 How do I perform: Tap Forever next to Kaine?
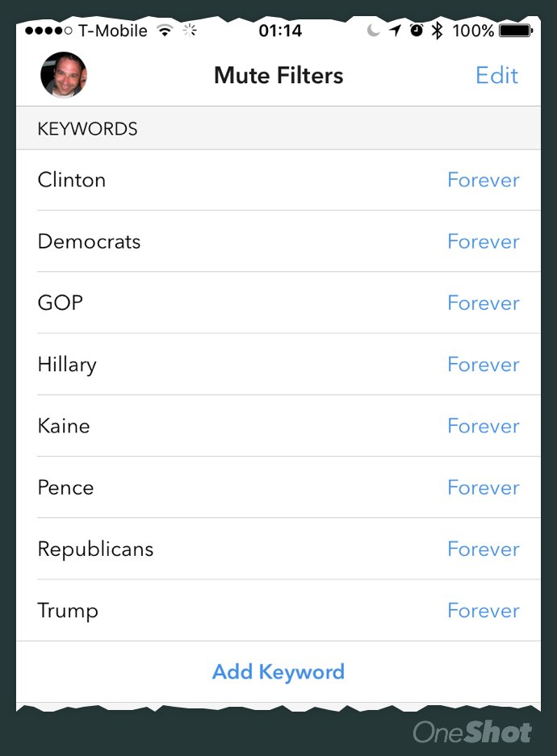(x=483, y=426)
